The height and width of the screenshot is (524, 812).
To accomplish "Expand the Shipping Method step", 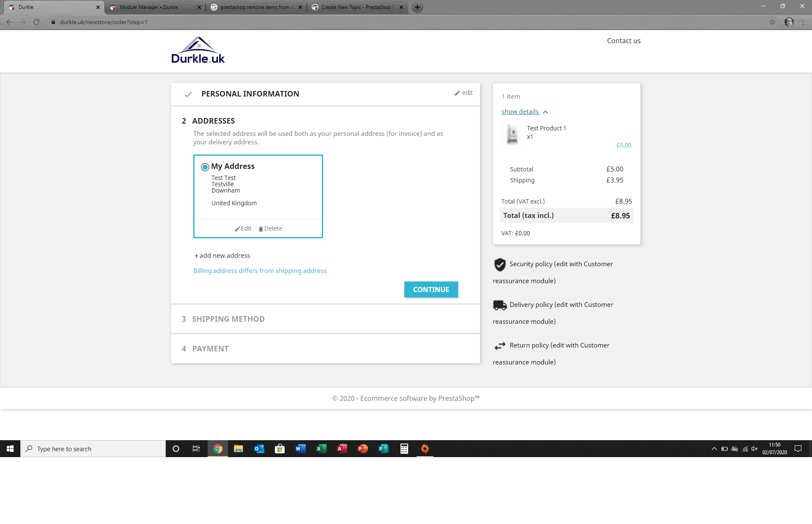I will click(x=228, y=319).
